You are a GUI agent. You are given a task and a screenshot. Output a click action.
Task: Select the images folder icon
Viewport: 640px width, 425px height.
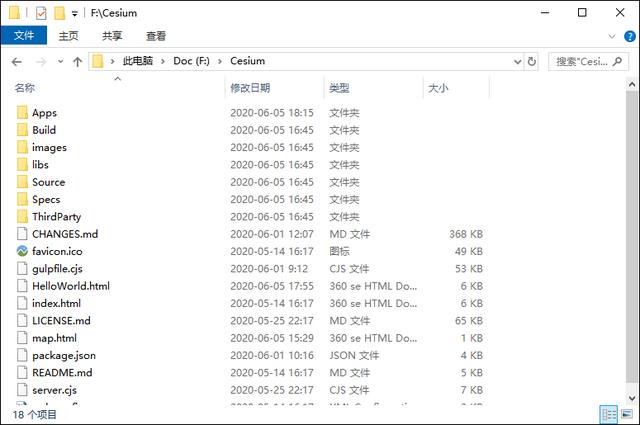click(x=22, y=147)
